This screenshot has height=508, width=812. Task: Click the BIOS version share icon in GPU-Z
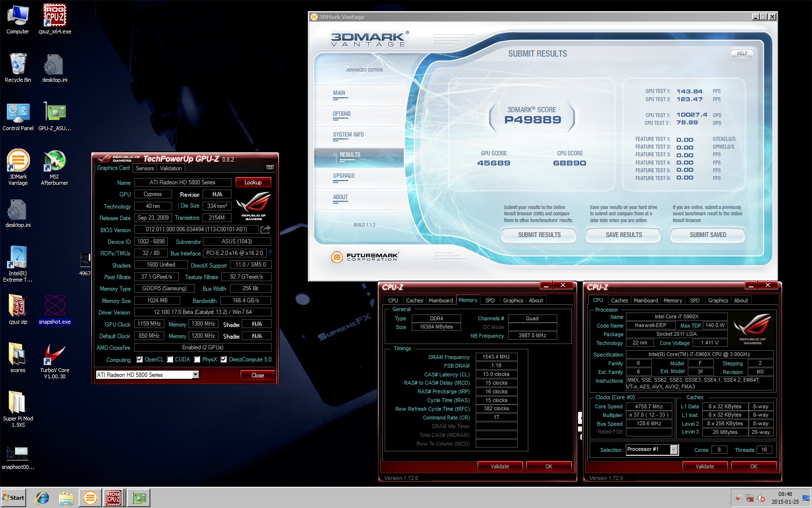(x=265, y=229)
